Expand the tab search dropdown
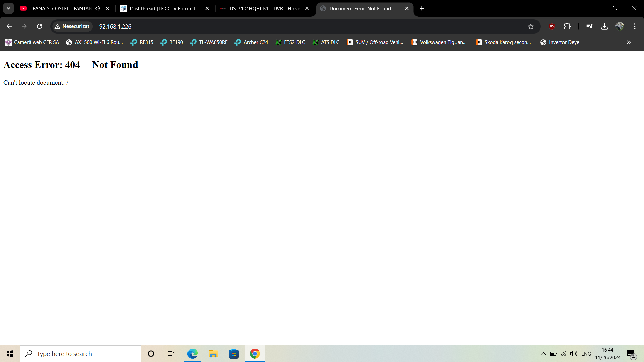Image resolution: width=644 pixels, height=362 pixels. coord(8,8)
